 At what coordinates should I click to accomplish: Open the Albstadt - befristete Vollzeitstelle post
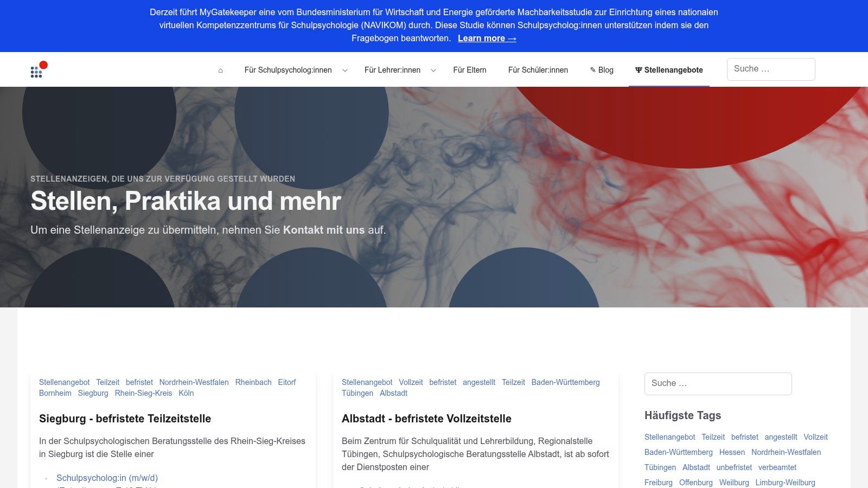pyautogui.click(x=426, y=419)
